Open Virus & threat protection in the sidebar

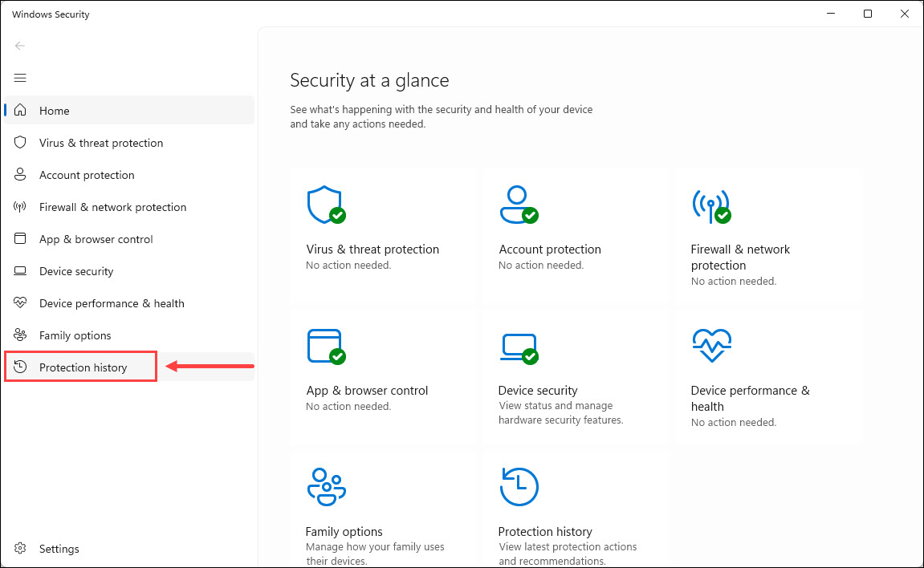[x=100, y=143]
